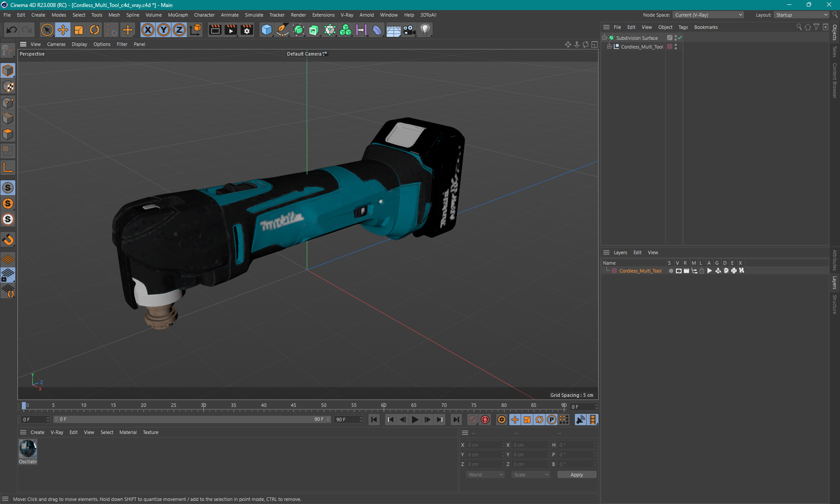Viewport: 840px width, 504px height.
Task: Switch to Points mode
Action: click(x=8, y=103)
